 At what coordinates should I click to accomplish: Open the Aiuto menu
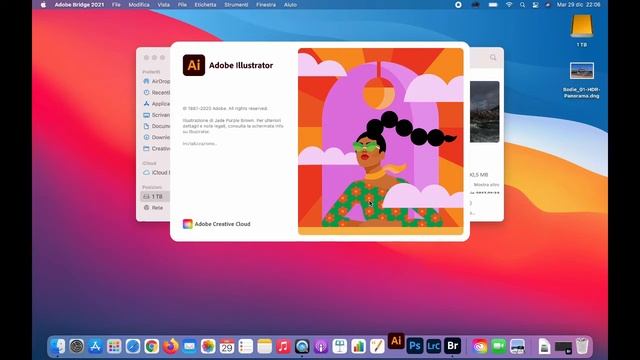point(290,5)
